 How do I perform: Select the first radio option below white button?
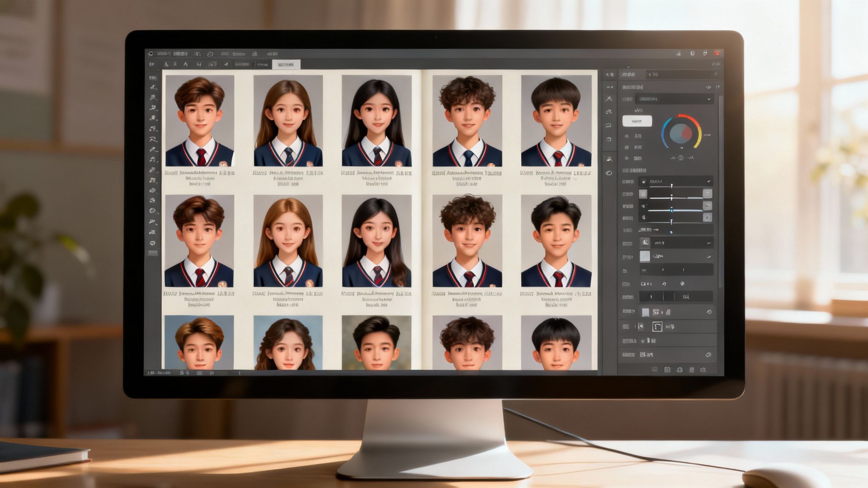click(627, 136)
